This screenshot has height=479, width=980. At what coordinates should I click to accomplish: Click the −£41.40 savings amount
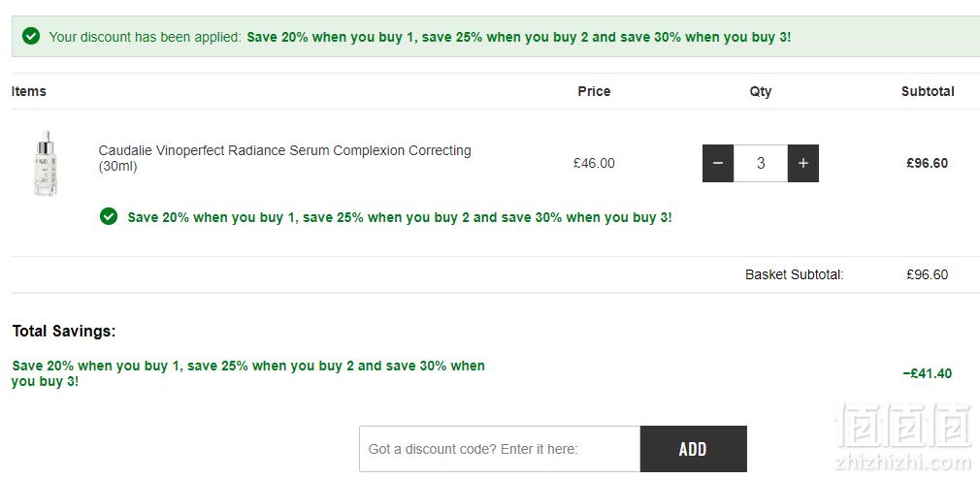coord(928,373)
